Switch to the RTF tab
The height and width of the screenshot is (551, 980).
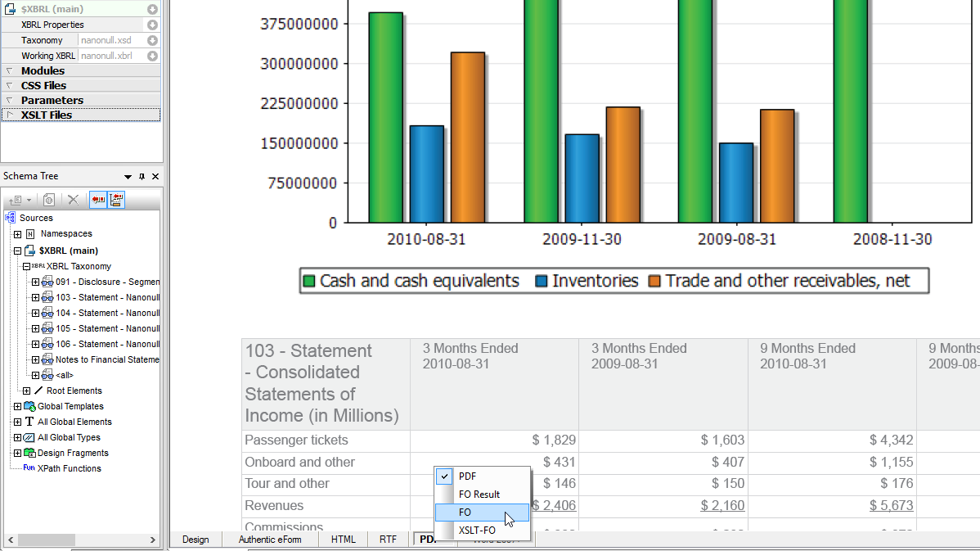pyautogui.click(x=388, y=539)
